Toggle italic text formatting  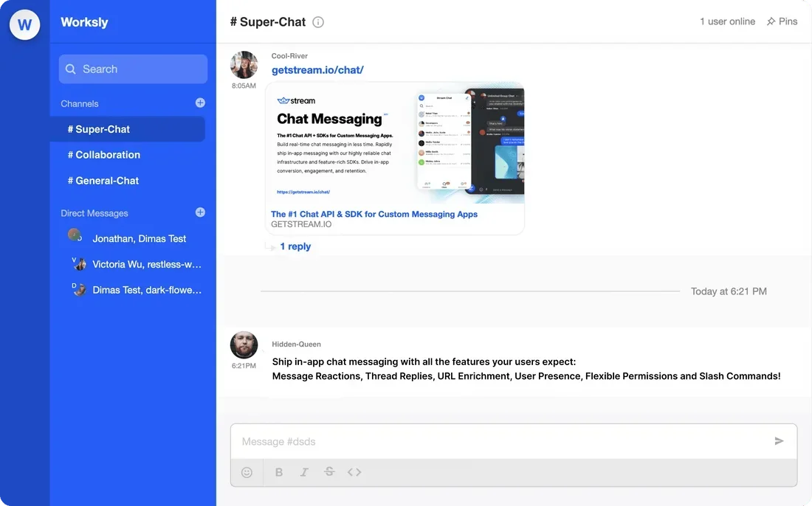click(303, 471)
